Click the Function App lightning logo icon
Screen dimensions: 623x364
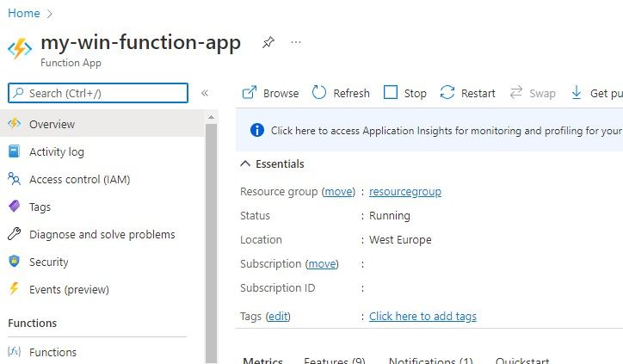(x=20, y=48)
